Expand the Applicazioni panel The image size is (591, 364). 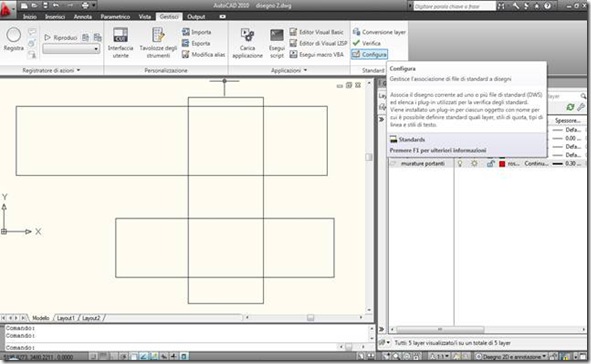pyautogui.click(x=289, y=70)
